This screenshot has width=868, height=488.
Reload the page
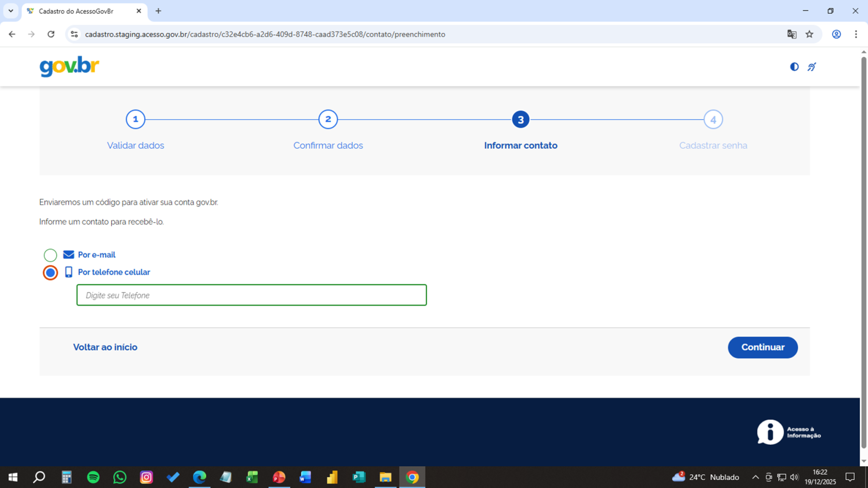(x=51, y=34)
